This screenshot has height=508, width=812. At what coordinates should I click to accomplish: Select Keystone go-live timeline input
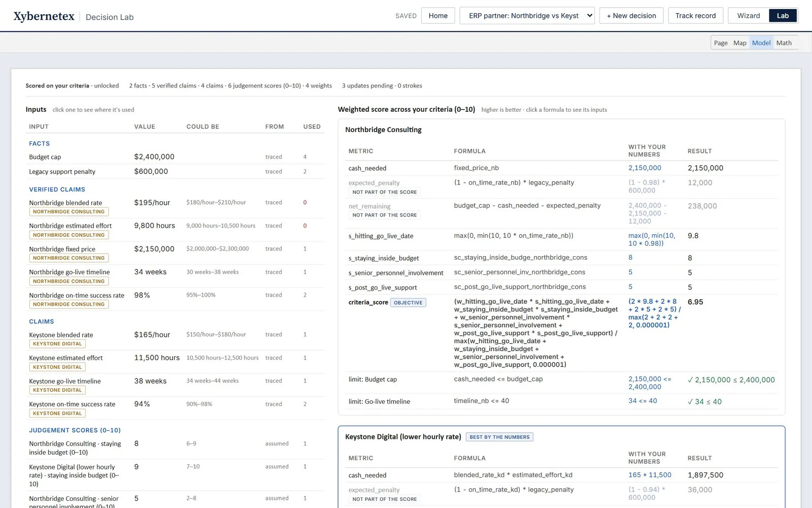click(175, 385)
